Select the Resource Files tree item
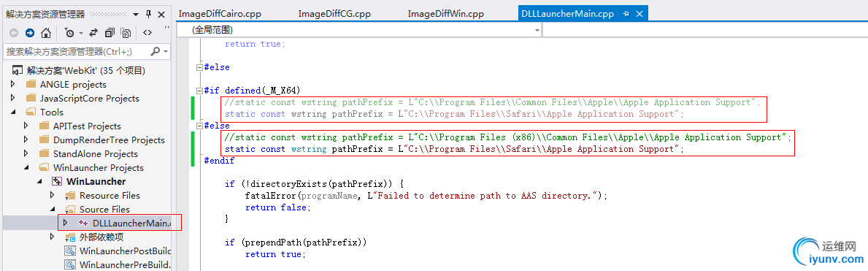The image size is (868, 271). [110, 196]
